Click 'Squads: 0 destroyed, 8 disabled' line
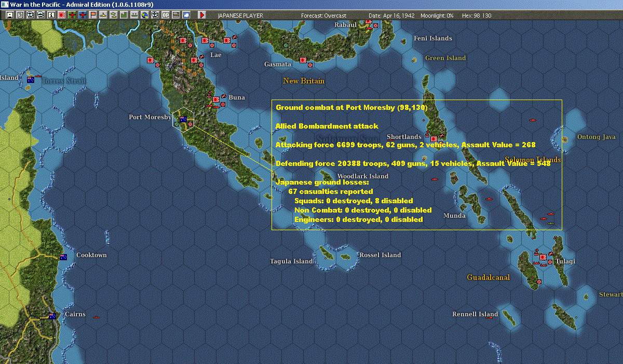 click(x=354, y=201)
